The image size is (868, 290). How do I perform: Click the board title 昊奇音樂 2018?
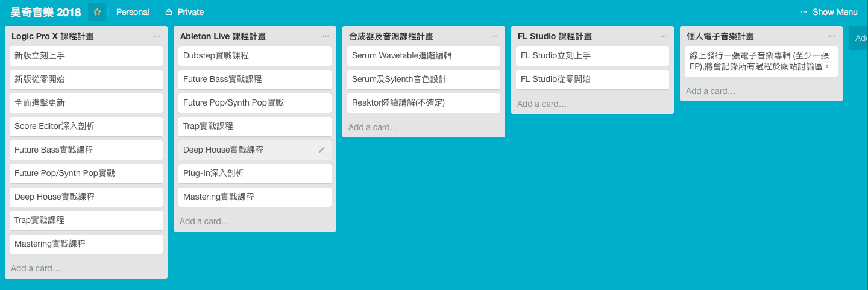coord(46,12)
